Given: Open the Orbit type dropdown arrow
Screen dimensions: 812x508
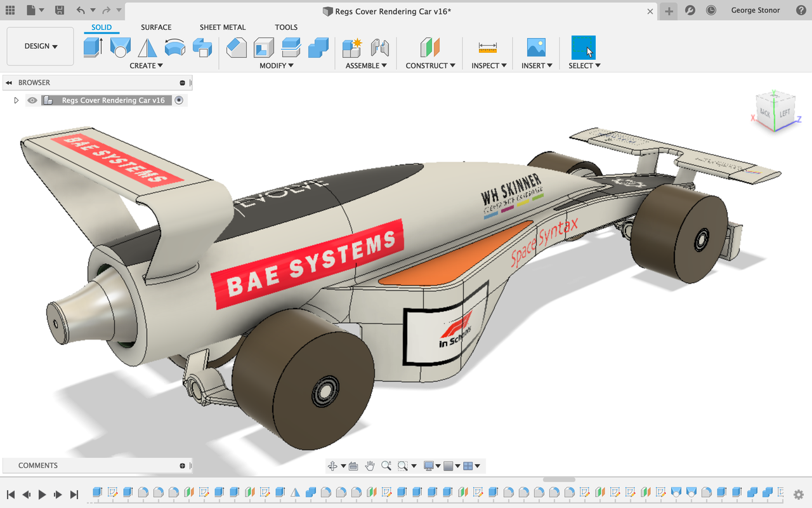Looking at the screenshot, I should click(x=343, y=466).
